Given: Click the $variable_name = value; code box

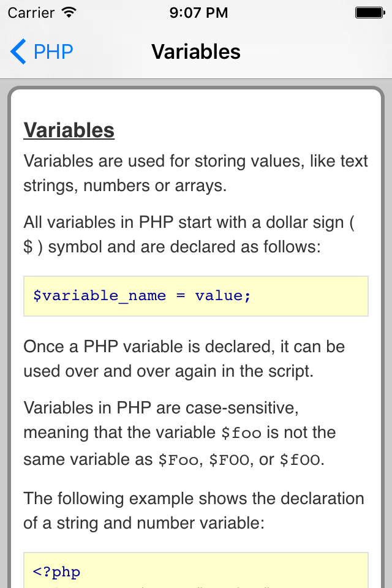Looking at the screenshot, I should (196, 296).
